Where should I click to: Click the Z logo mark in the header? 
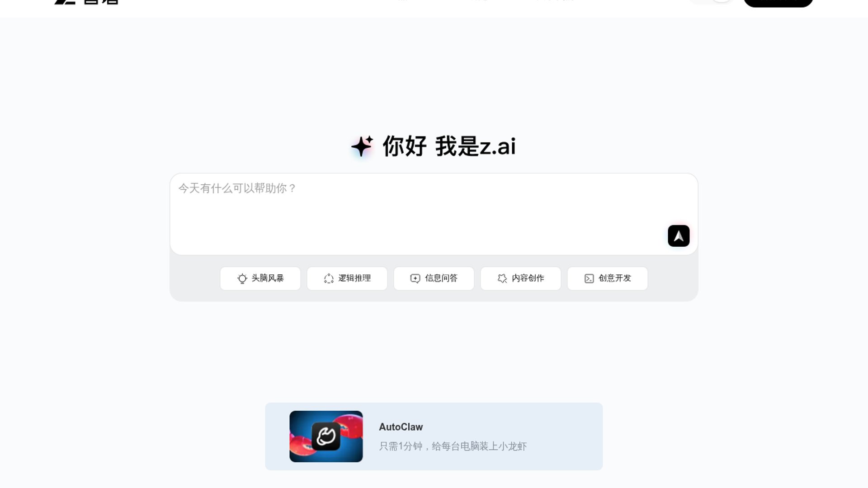pos(65,2)
